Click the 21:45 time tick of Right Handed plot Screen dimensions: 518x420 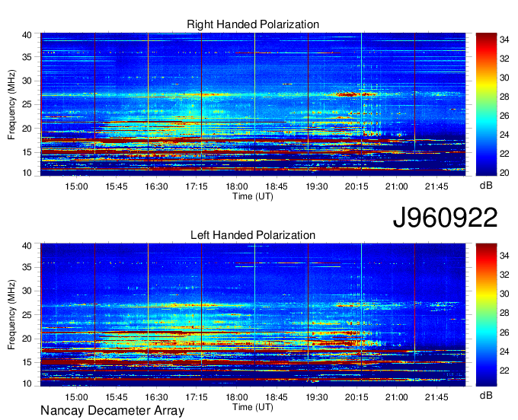tap(436, 186)
